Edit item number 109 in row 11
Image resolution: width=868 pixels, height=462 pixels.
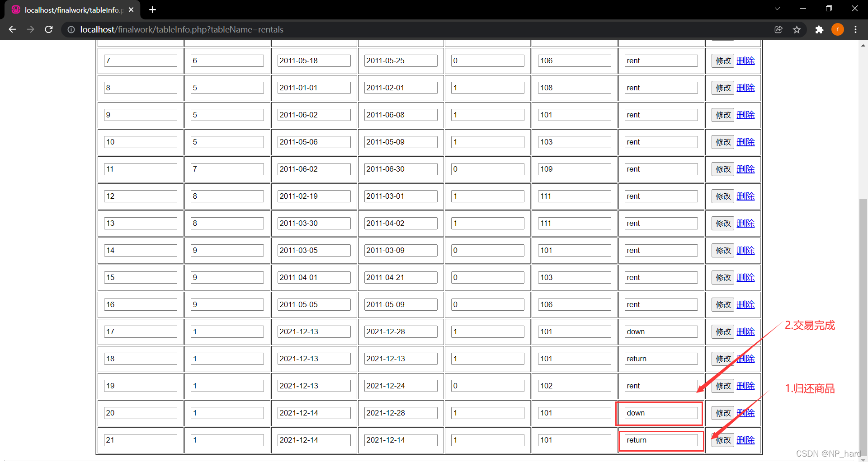point(574,169)
